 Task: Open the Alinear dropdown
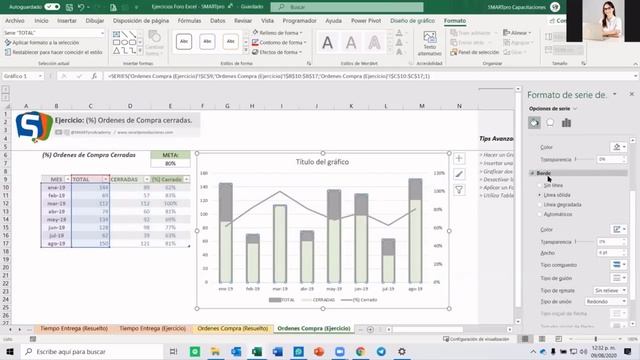[517, 33]
